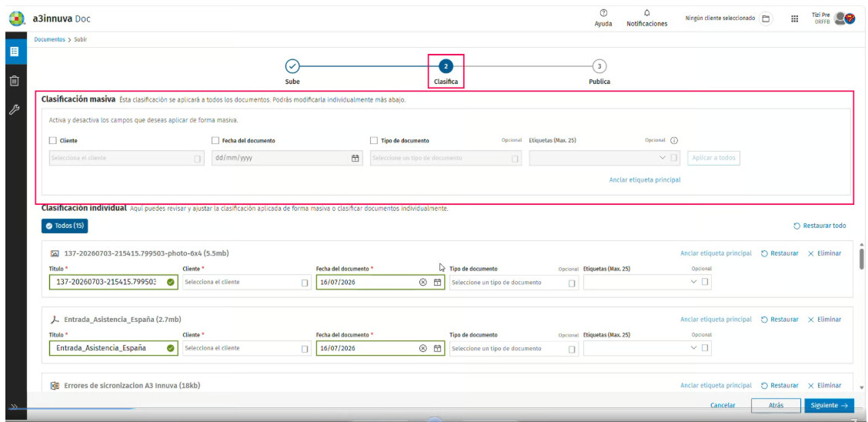Enable Fecha del documento massive checkbox
Viewport: 868px width, 422px height.
point(216,141)
